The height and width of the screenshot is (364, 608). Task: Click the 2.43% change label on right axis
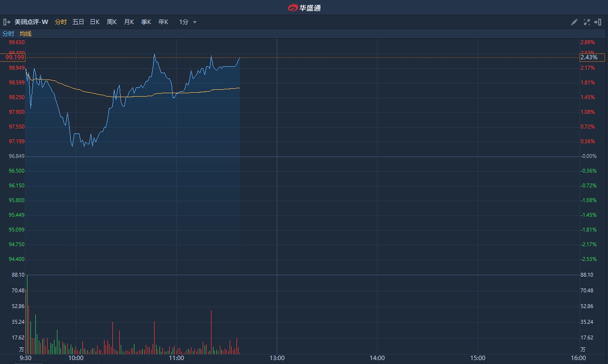pyautogui.click(x=589, y=57)
